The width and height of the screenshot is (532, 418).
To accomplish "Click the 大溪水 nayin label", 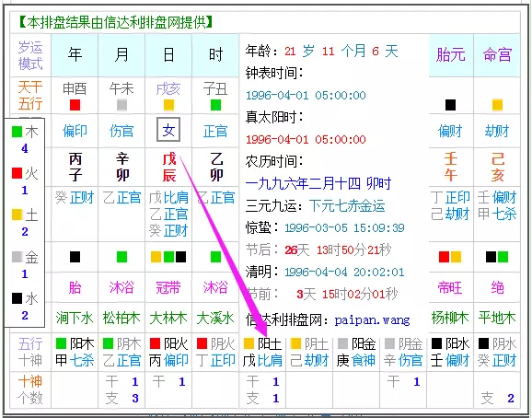I will click(215, 319).
